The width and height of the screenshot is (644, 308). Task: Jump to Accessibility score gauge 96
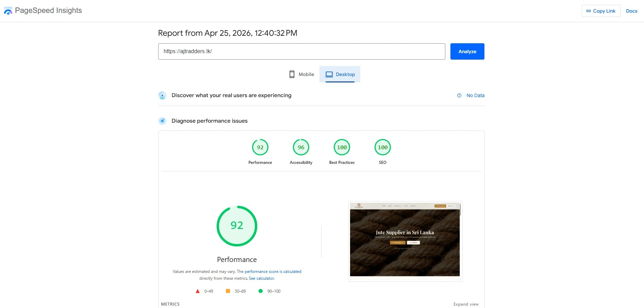pos(301,147)
